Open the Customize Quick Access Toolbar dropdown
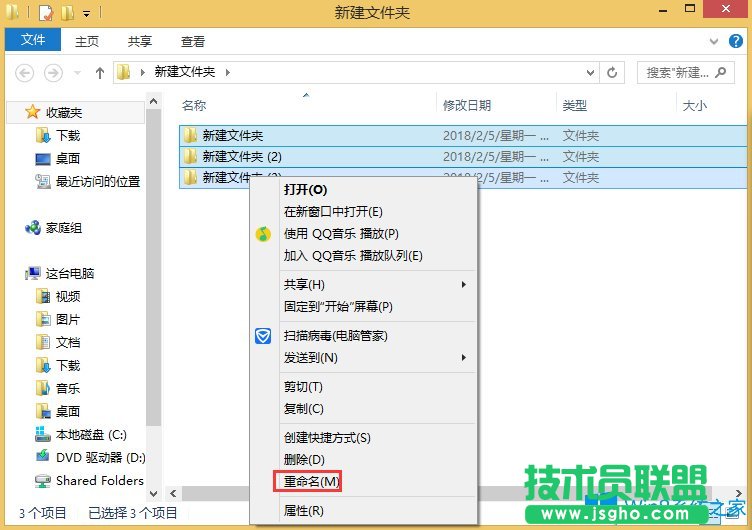Screen dimensions: 752x530 coord(86,14)
